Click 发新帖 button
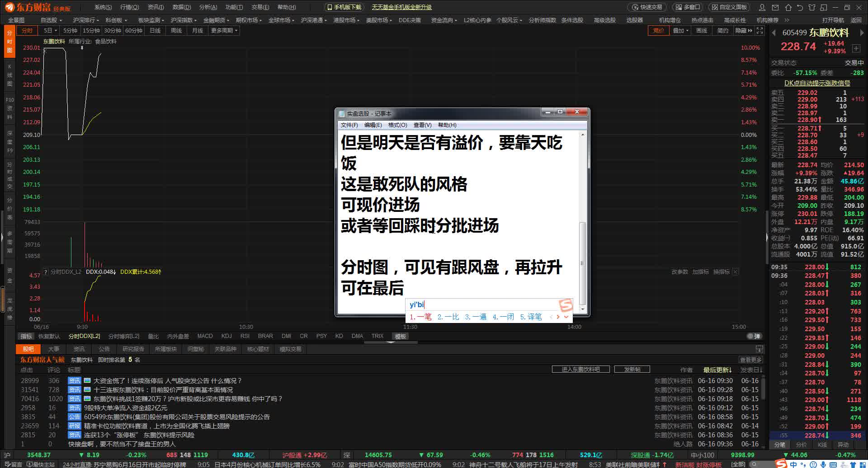This screenshot has height=468, width=868. coord(632,370)
